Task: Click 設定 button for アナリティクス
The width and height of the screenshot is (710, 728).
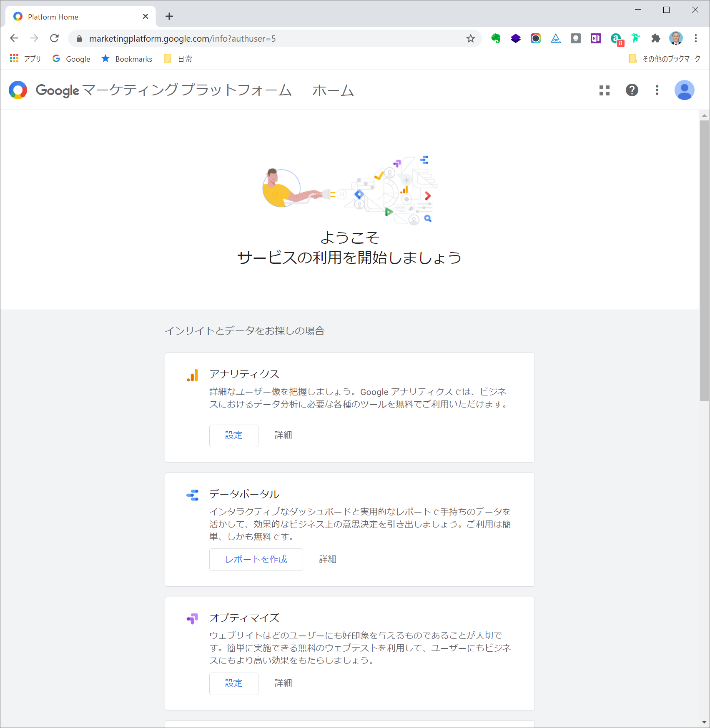Action: pyautogui.click(x=234, y=435)
